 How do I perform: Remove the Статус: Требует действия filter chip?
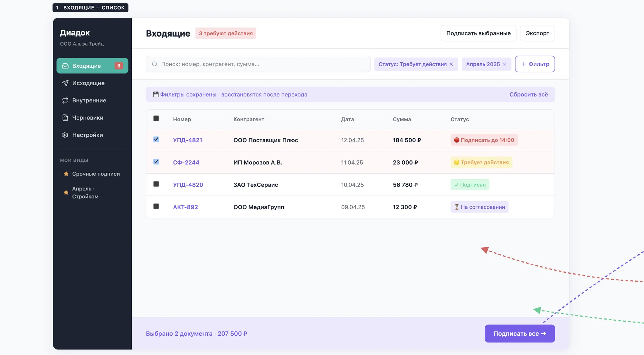[x=451, y=64]
